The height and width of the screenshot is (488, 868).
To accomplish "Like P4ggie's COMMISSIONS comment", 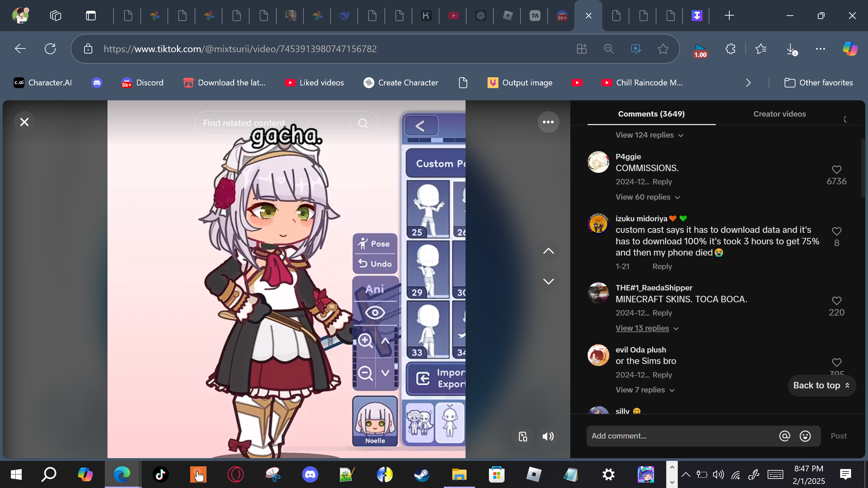I will (836, 169).
